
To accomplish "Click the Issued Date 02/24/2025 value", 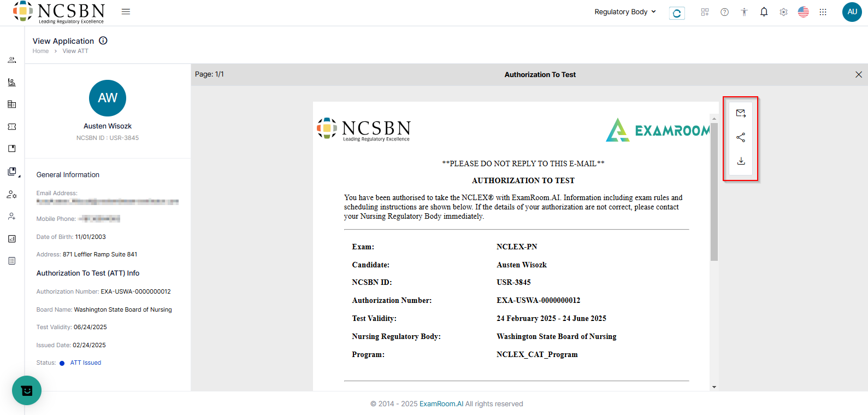I will [x=89, y=345].
